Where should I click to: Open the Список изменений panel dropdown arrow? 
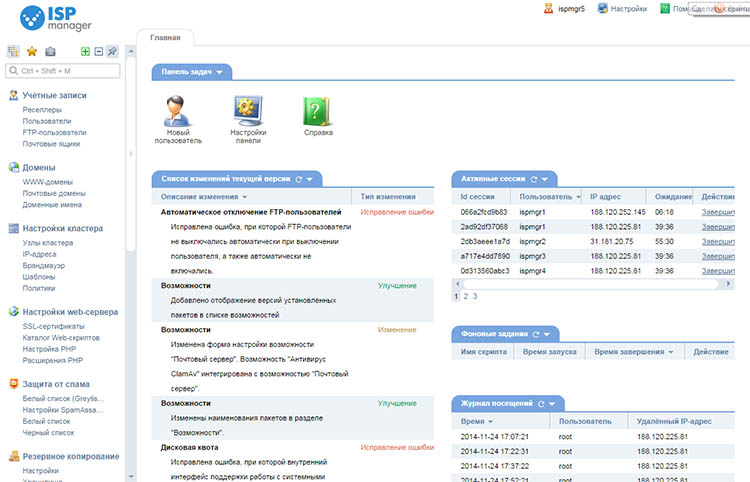[x=309, y=179]
